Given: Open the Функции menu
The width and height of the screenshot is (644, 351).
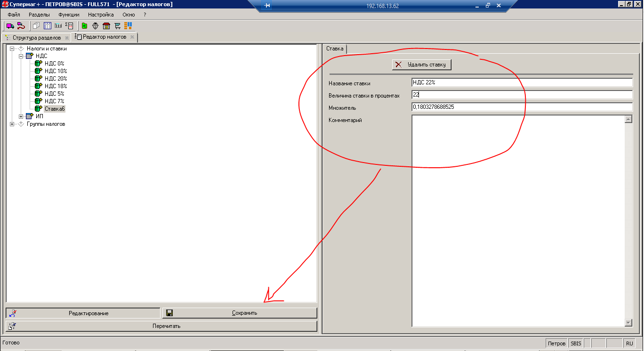Looking at the screenshot, I should (69, 15).
